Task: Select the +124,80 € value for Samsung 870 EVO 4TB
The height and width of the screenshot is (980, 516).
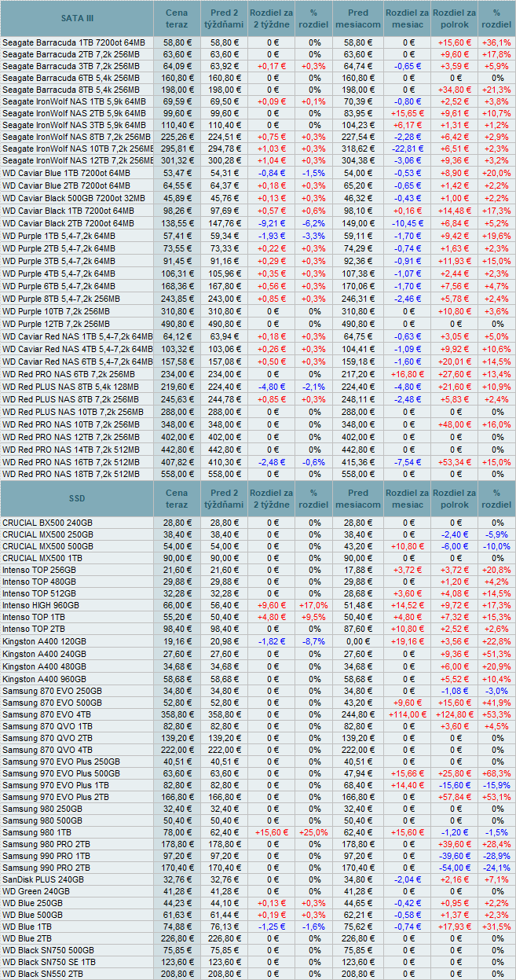Action: pyautogui.click(x=456, y=713)
